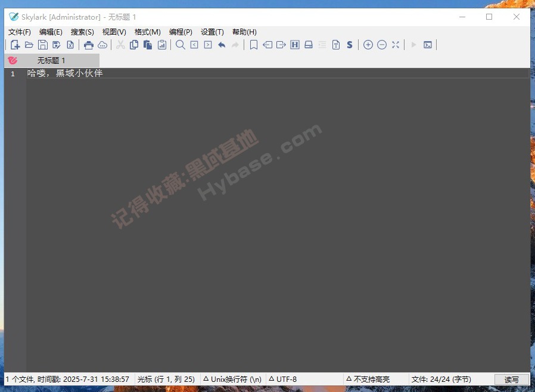Click the cloud icon in toolbar
The width and height of the screenshot is (535, 392).
102,45
